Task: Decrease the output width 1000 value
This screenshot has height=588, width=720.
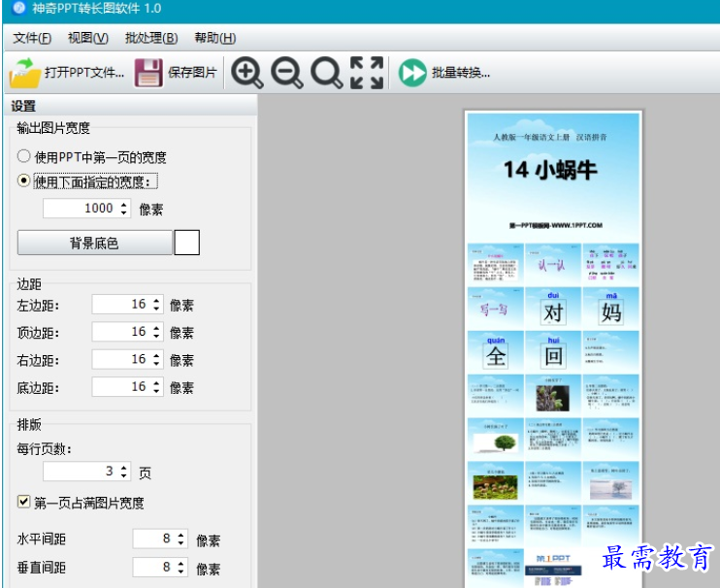Action: click(x=123, y=212)
